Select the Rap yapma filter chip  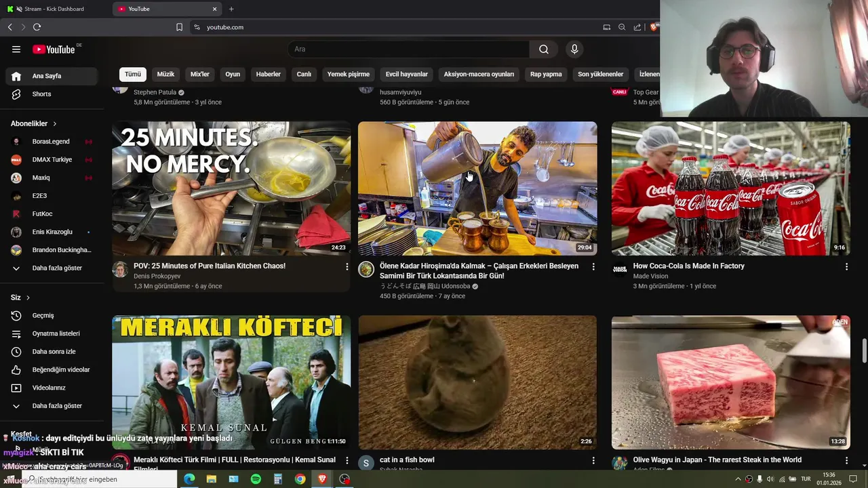pos(546,74)
